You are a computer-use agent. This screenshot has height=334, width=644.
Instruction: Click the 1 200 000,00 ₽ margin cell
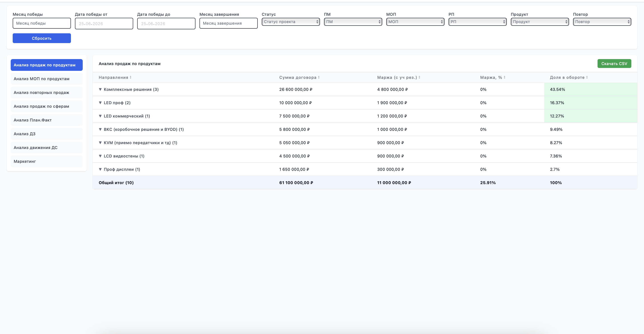pyautogui.click(x=392, y=116)
